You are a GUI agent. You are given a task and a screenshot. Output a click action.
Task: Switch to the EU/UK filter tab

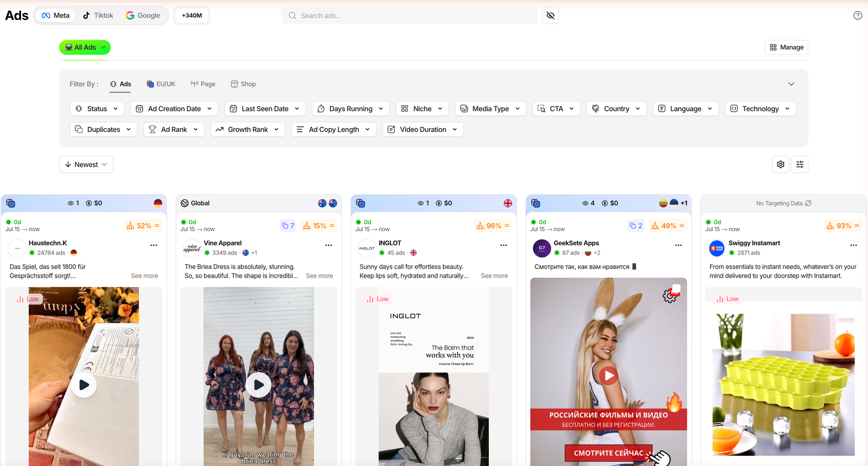tap(161, 84)
